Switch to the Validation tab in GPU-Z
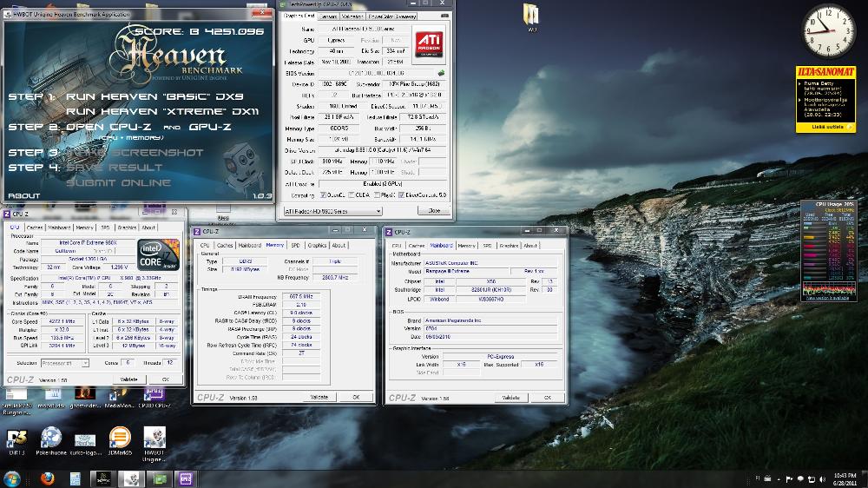The image size is (868, 488). (x=352, y=16)
